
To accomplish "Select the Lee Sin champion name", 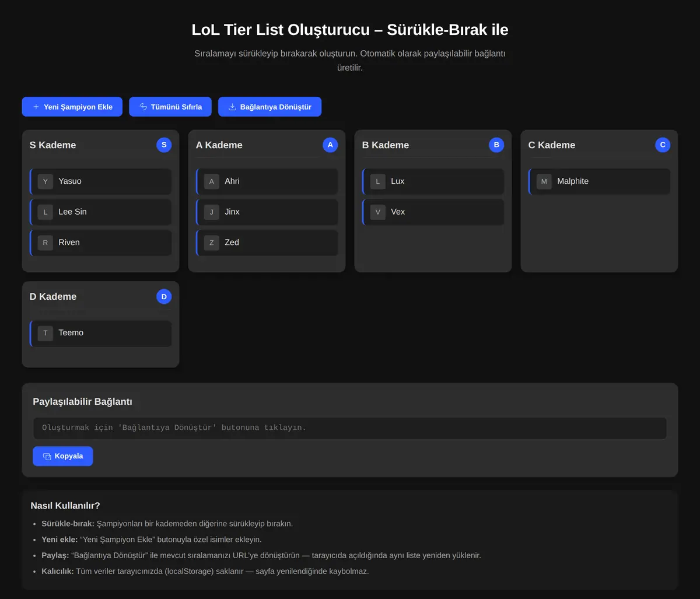I will coord(72,212).
